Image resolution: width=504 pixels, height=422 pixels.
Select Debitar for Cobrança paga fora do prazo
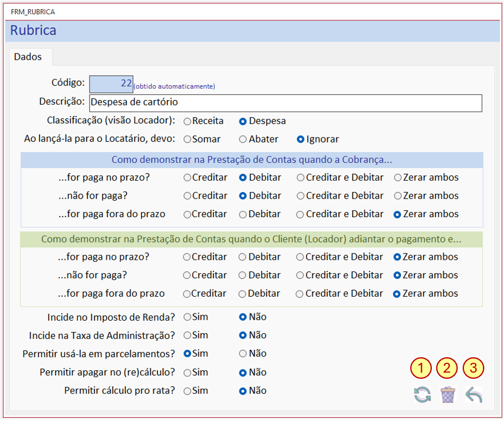(x=242, y=215)
